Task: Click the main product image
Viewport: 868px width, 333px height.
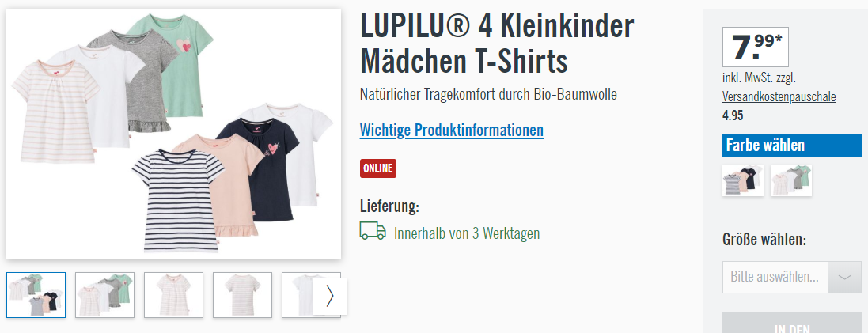Action: click(174, 134)
